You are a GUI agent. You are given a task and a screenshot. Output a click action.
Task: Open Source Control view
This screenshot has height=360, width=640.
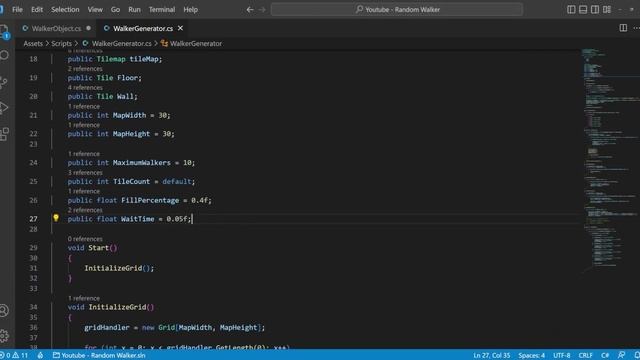coord(4,82)
